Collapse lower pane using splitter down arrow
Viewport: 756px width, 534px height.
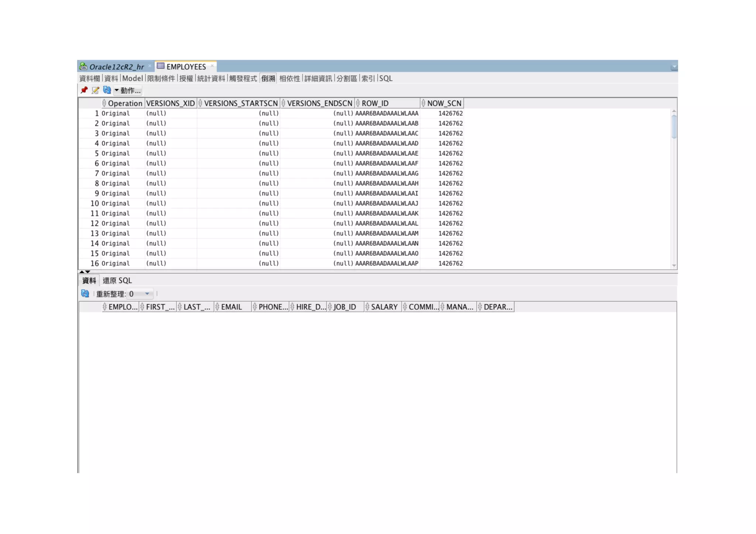coord(87,272)
